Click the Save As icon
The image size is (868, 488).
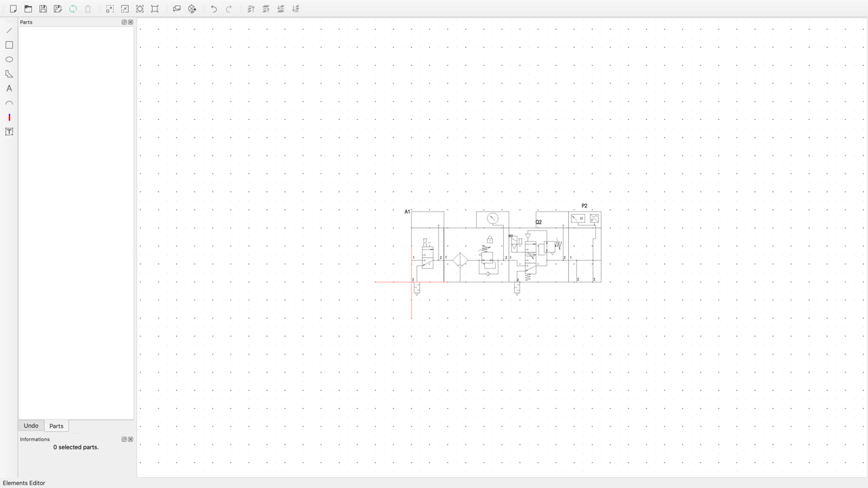point(58,9)
